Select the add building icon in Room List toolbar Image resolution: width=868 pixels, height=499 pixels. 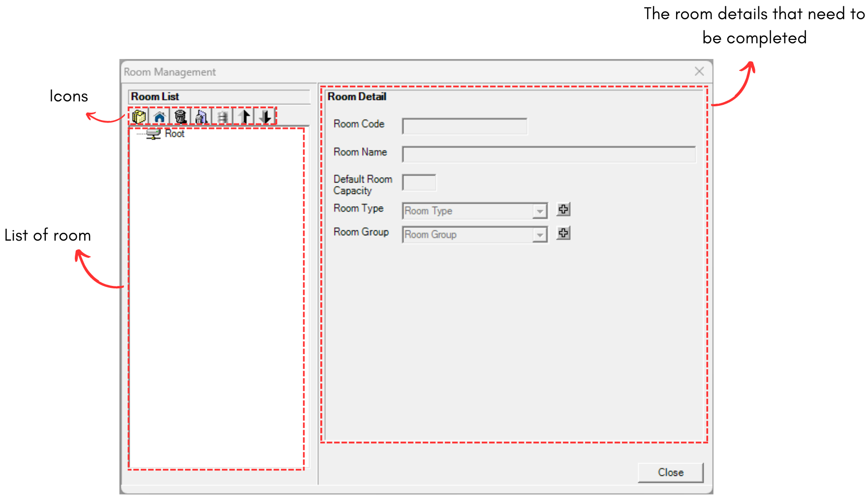click(139, 116)
